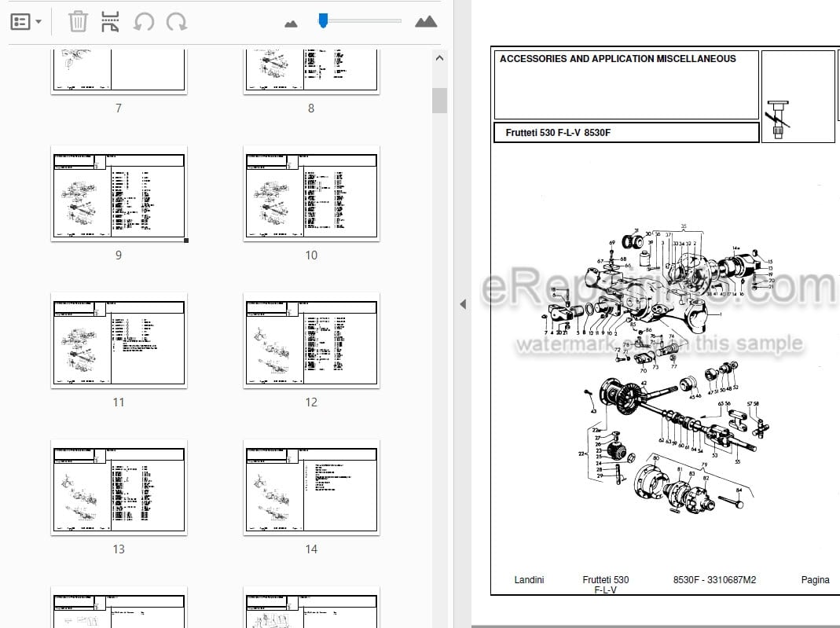Open the thumbnail options menu icon
840x628 pixels.
(x=26, y=22)
